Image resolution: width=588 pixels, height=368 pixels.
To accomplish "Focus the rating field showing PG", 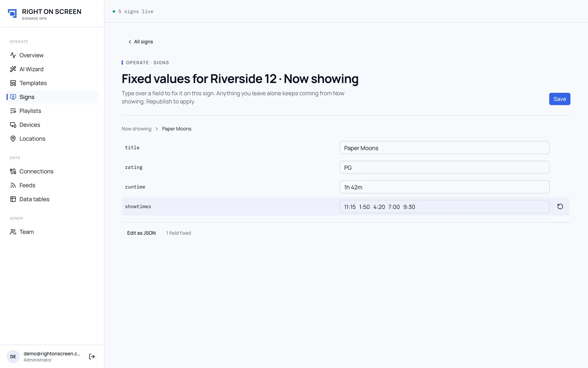I will (444, 167).
